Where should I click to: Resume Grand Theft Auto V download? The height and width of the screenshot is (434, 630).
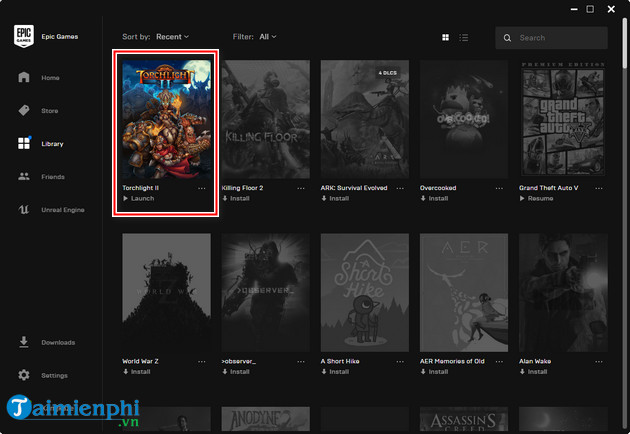pyautogui.click(x=538, y=199)
